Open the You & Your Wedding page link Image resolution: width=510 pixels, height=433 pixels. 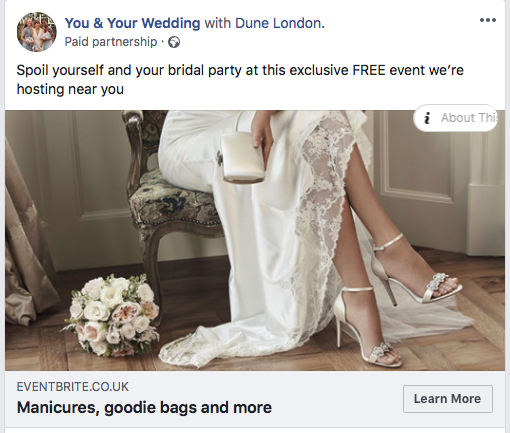(x=132, y=23)
